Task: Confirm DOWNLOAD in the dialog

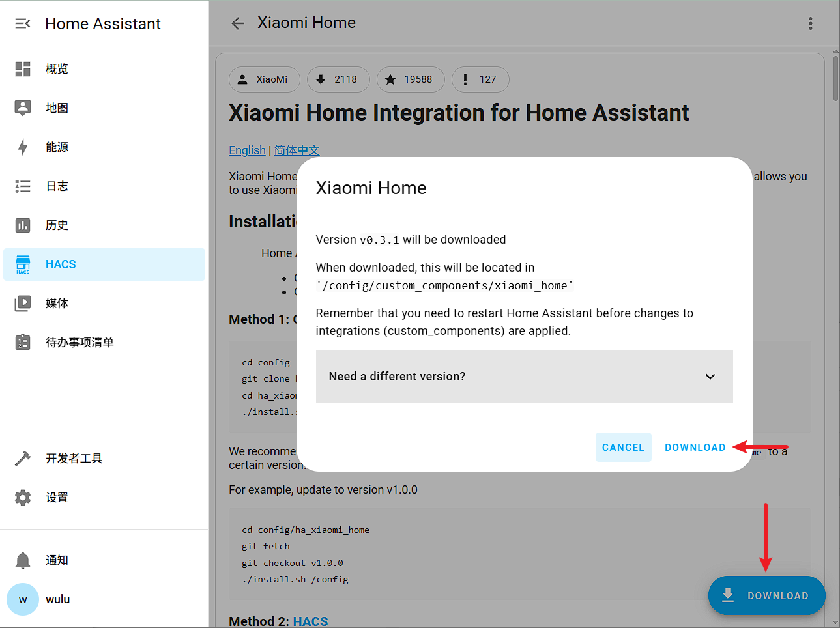Action: pos(695,448)
